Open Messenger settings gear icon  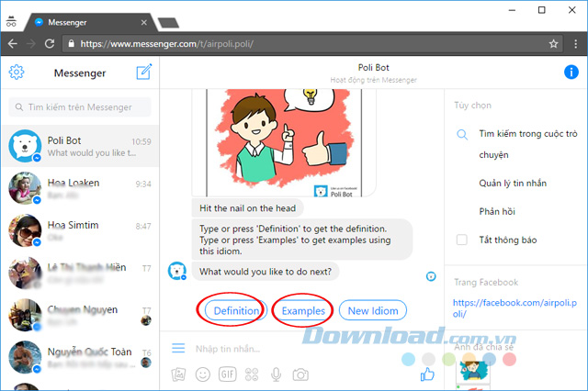point(16,73)
